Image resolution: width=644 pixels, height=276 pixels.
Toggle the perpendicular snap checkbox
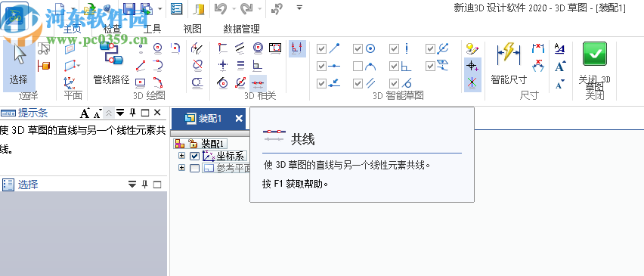(395, 66)
